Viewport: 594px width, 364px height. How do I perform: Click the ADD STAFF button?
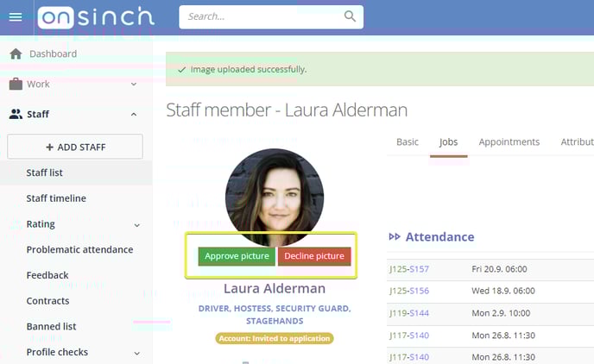click(75, 147)
